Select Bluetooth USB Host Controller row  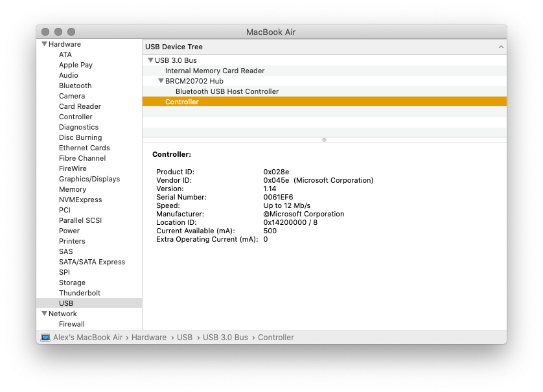pos(325,91)
